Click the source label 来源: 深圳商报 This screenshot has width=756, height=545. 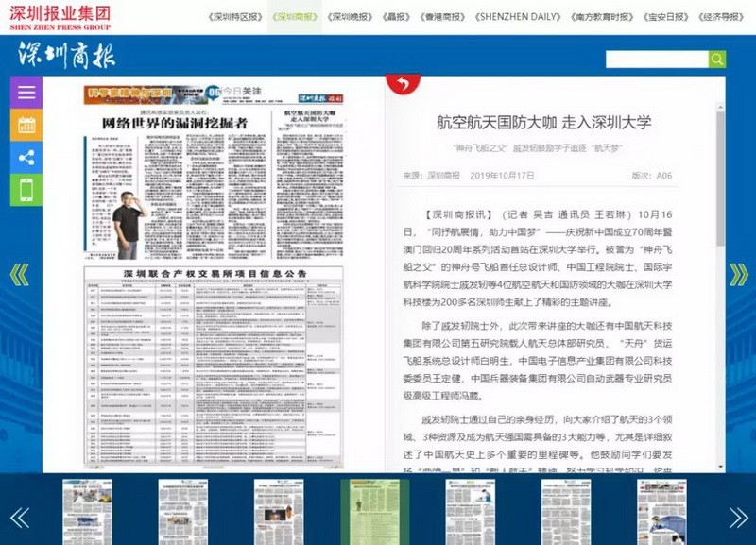431,176
